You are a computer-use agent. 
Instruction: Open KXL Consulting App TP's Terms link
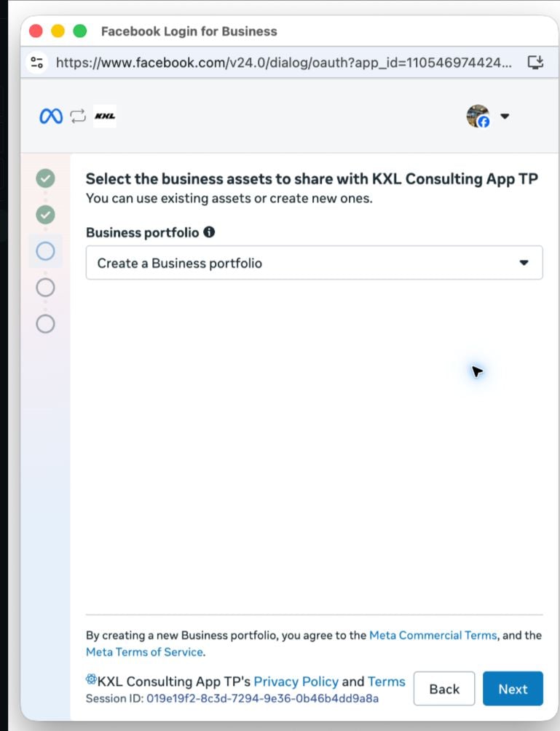(x=387, y=681)
